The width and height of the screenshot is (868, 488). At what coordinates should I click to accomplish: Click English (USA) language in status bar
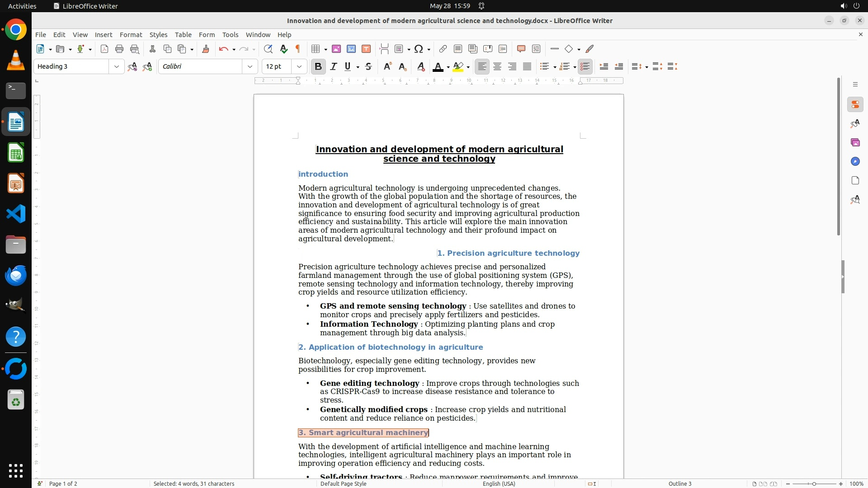pyautogui.click(x=499, y=483)
